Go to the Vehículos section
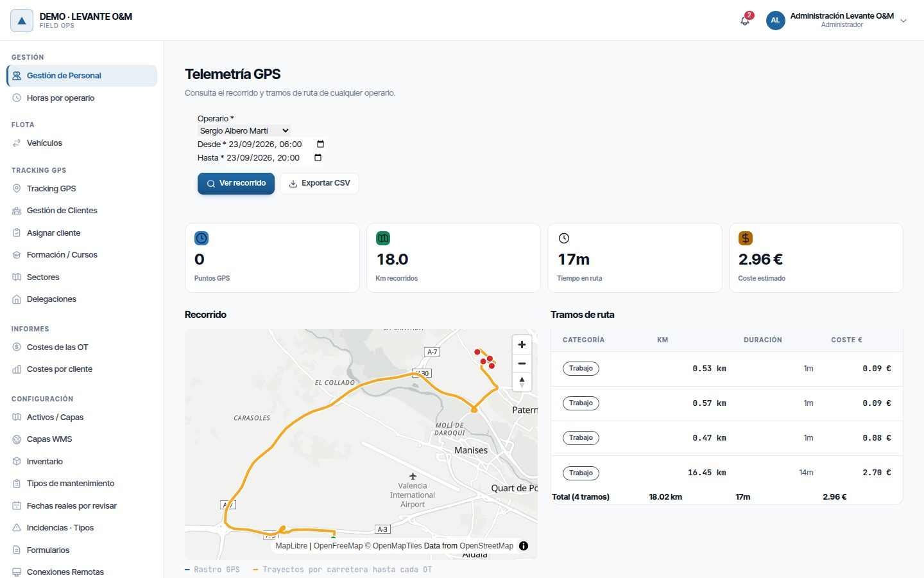This screenshot has height=578, width=924. (x=82, y=143)
